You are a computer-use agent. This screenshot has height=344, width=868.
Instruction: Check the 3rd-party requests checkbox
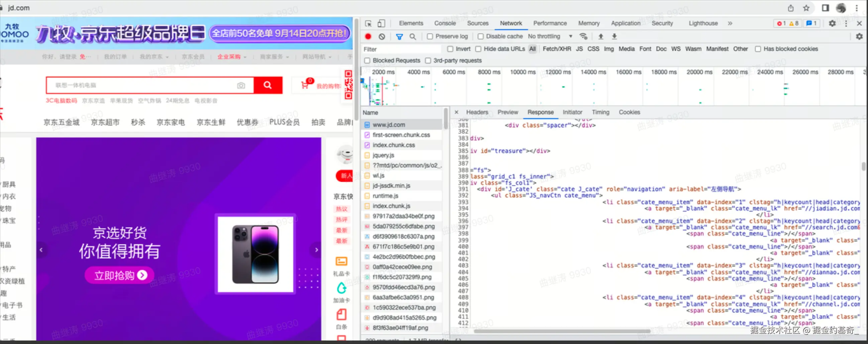(428, 60)
